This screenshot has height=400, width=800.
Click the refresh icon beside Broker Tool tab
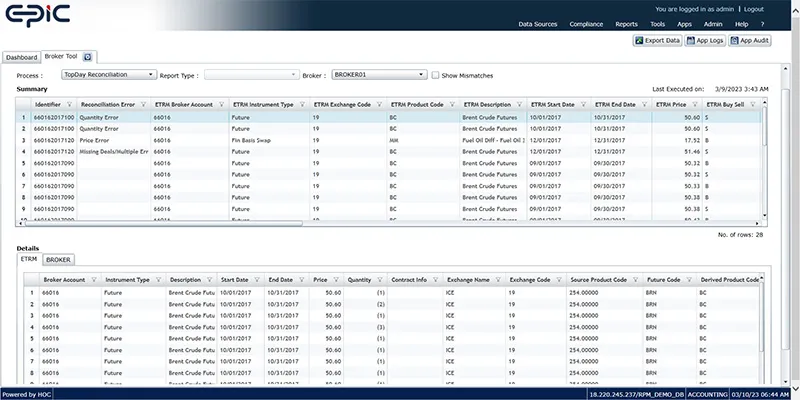click(x=88, y=57)
